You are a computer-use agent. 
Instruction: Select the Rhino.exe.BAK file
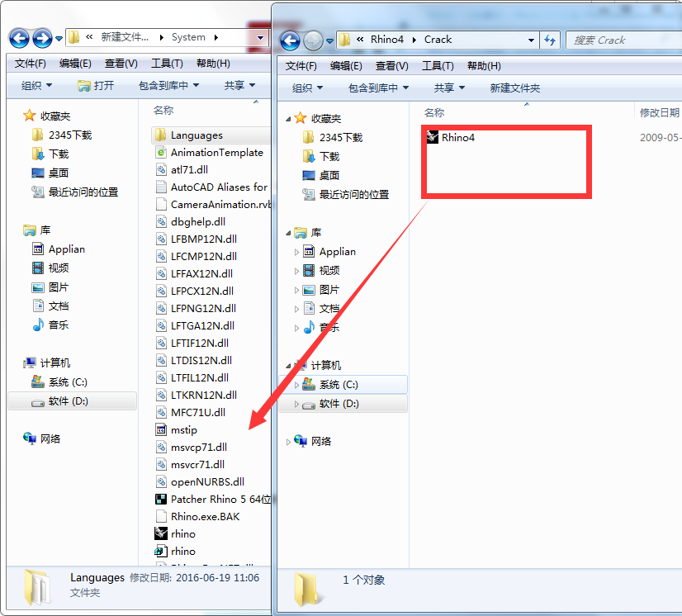(x=197, y=517)
